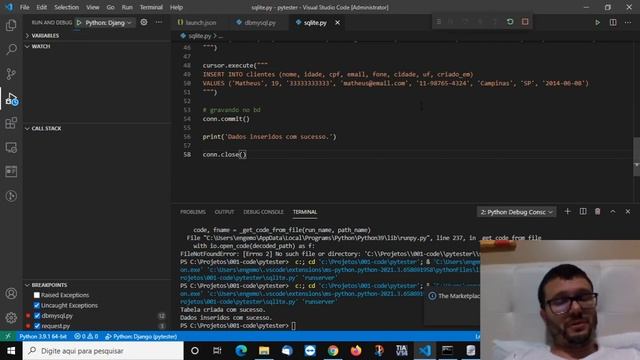Open the Run and Debug view icon
Viewport: 640px width, 360px height.
[x=11, y=99]
